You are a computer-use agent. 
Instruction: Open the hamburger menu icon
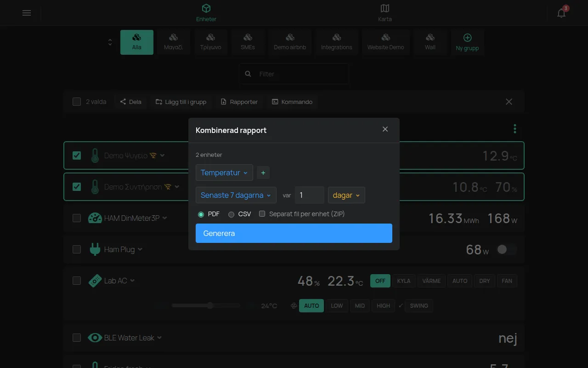pos(27,13)
